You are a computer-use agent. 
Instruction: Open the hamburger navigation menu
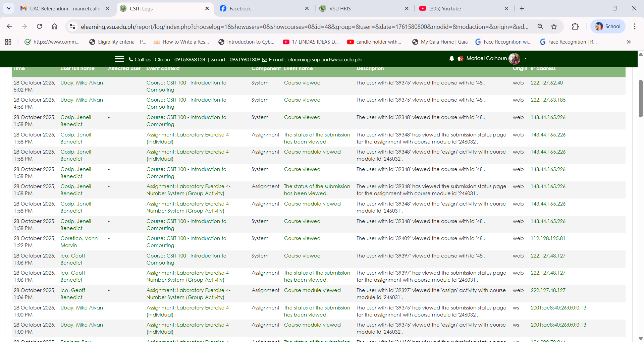(x=119, y=59)
